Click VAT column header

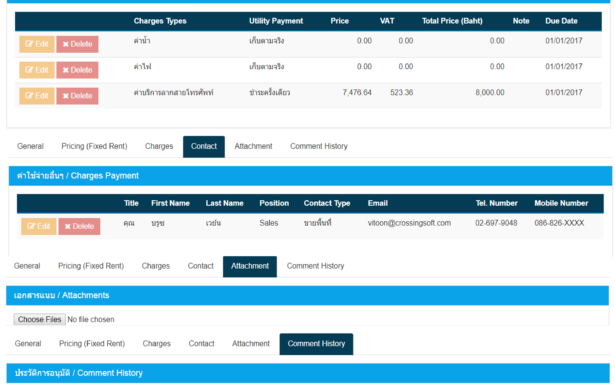click(387, 21)
